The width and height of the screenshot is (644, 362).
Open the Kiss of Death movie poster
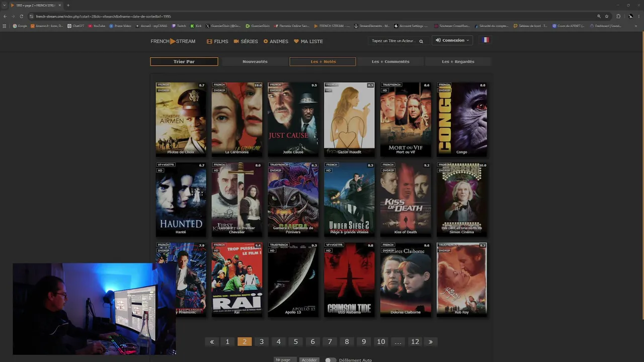coord(406,199)
